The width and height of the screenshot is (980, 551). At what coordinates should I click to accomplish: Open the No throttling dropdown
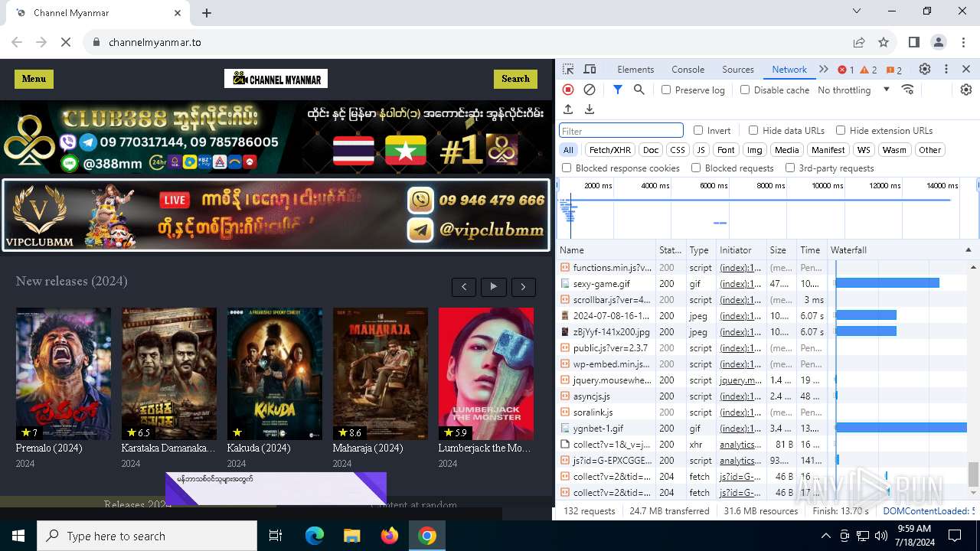coord(853,90)
